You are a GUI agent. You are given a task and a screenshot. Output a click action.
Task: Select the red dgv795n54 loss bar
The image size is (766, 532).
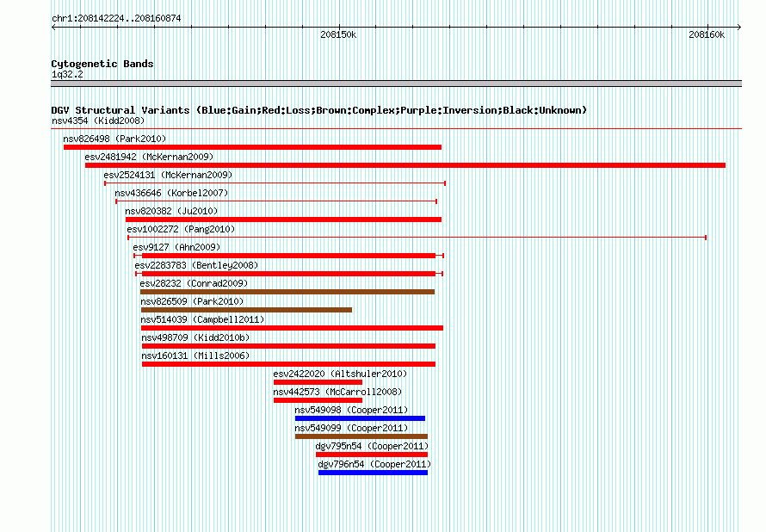[372, 455]
